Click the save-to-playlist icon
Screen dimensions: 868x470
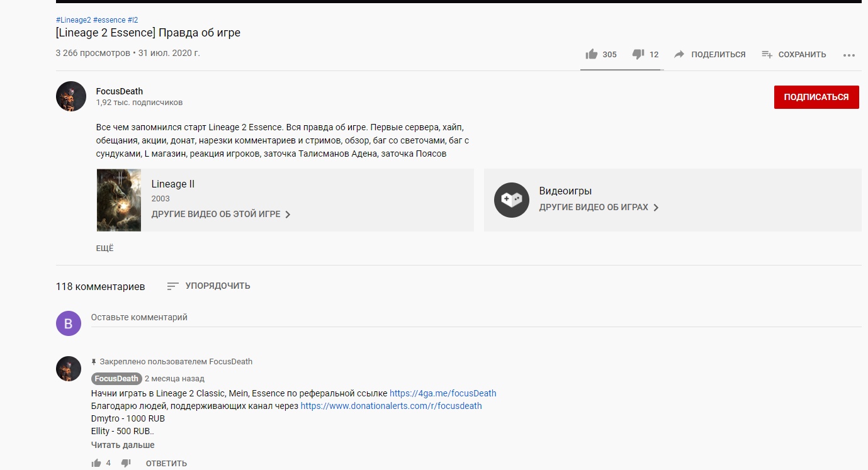click(x=767, y=54)
